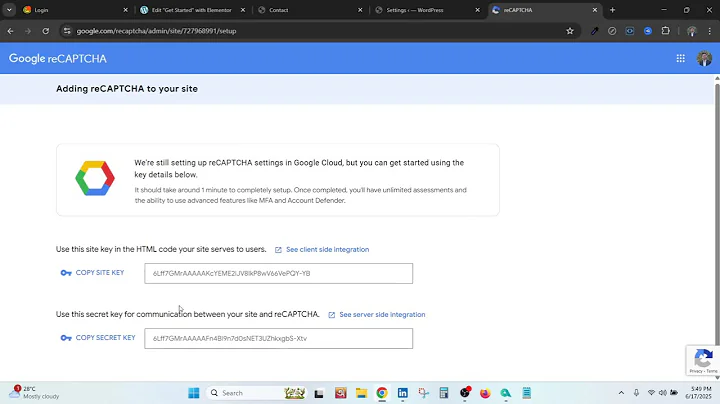The image size is (720, 404).
Task: Close the Login tab
Action: 125,10
